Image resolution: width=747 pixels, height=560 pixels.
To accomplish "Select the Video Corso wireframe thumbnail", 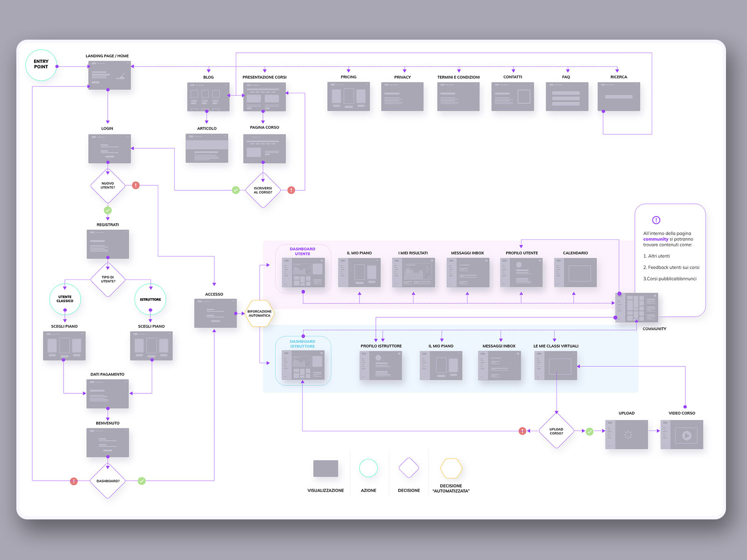I will (682, 434).
